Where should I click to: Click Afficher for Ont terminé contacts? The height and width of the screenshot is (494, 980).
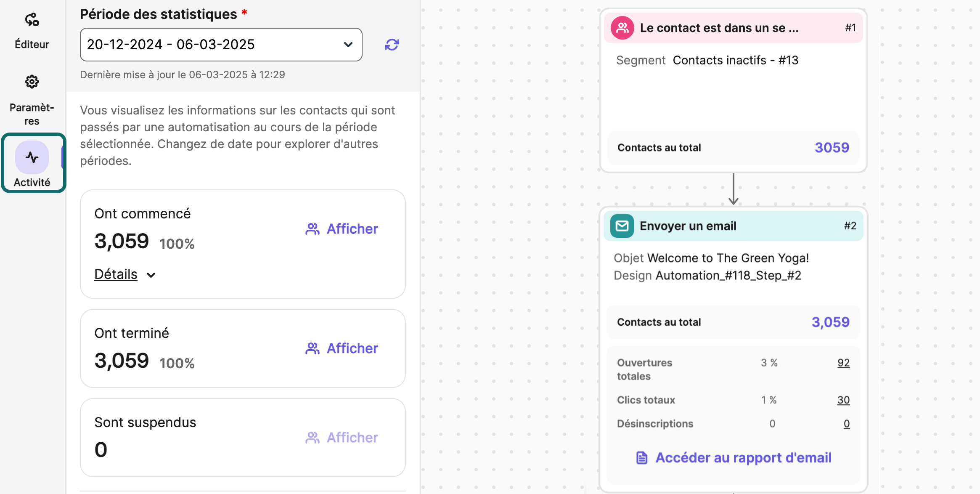pos(342,348)
